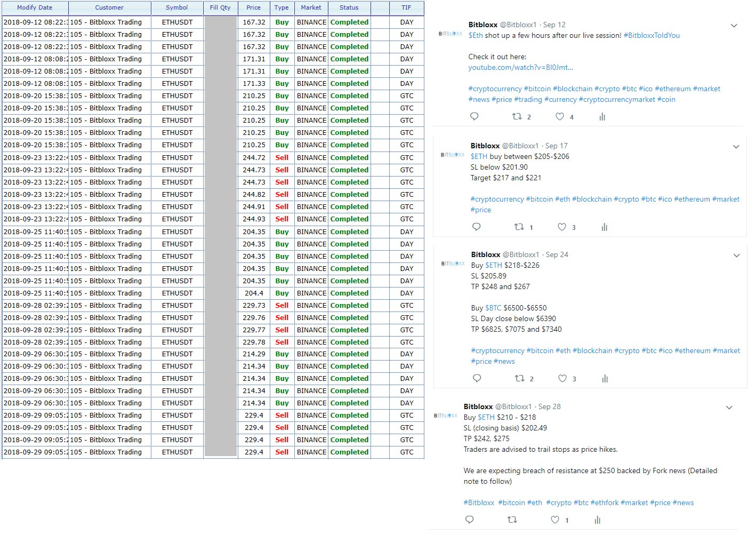Like the Sep 12 Bitbloxx tweet
The width and height of the screenshot is (756, 543).
point(560,116)
